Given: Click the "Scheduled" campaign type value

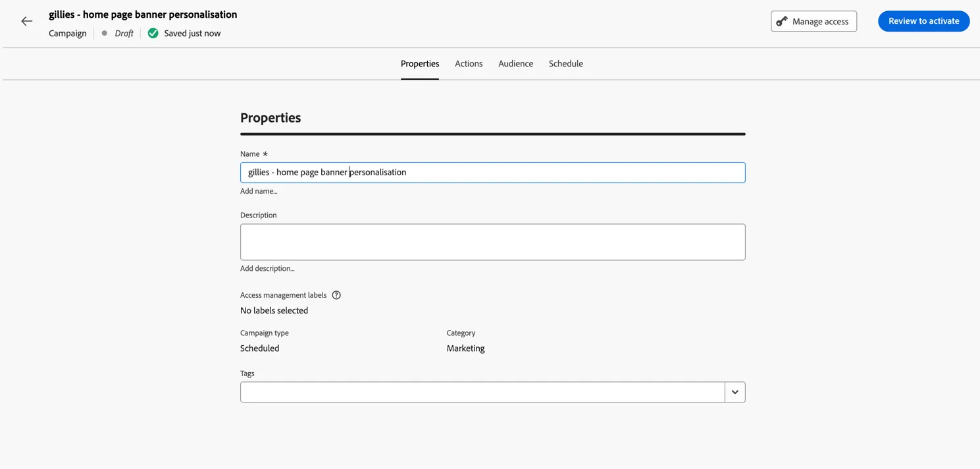Looking at the screenshot, I should (x=259, y=348).
